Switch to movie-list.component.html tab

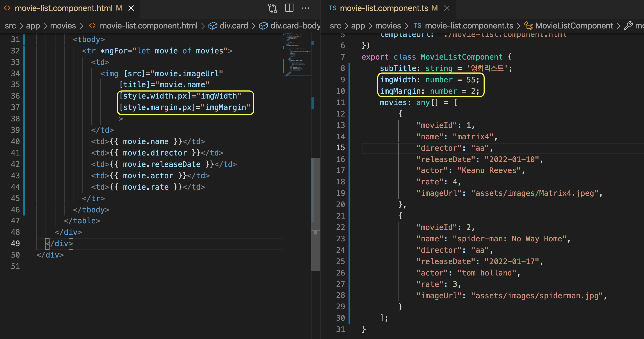64,8
